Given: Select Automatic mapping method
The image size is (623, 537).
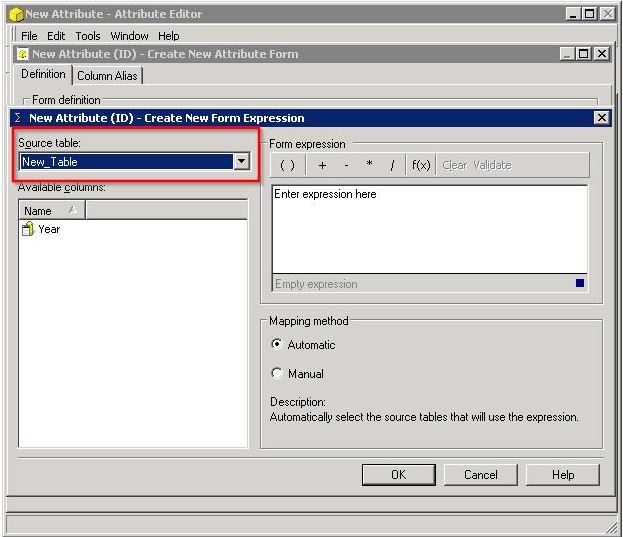Looking at the screenshot, I should [x=277, y=344].
